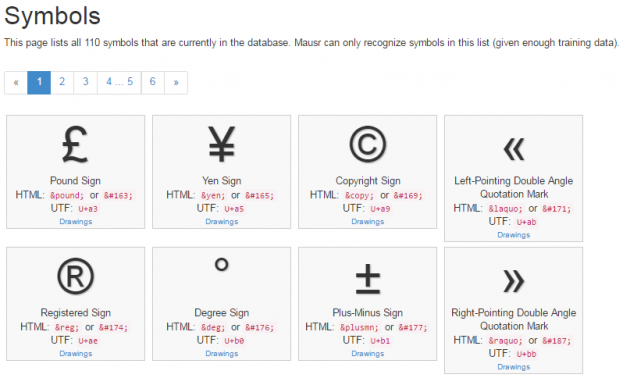The image size is (630, 378).
Task: Click the '&yen;' HTML code
Action: (x=213, y=196)
